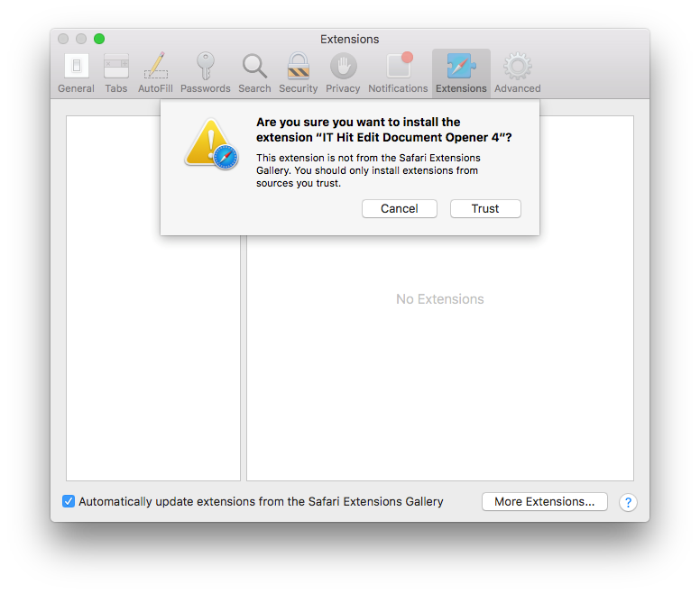Open the Advanced gear pane
This screenshot has width=700, height=594.
click(518, 73)
